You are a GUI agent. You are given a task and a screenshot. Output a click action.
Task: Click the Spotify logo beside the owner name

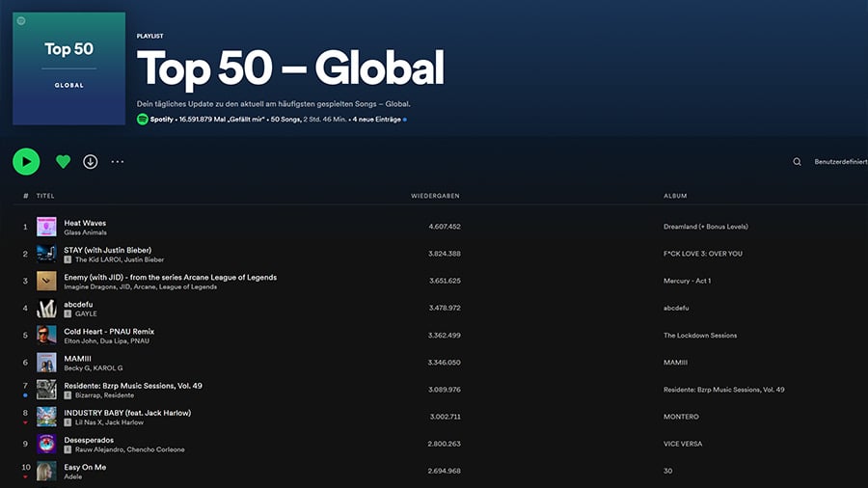143,119
